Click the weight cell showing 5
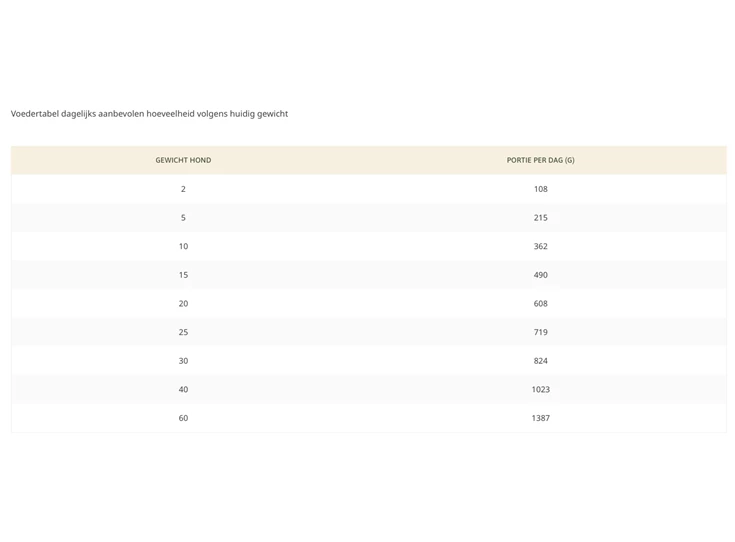The height and width of the screenshot is (542, 735). (183, 217)
